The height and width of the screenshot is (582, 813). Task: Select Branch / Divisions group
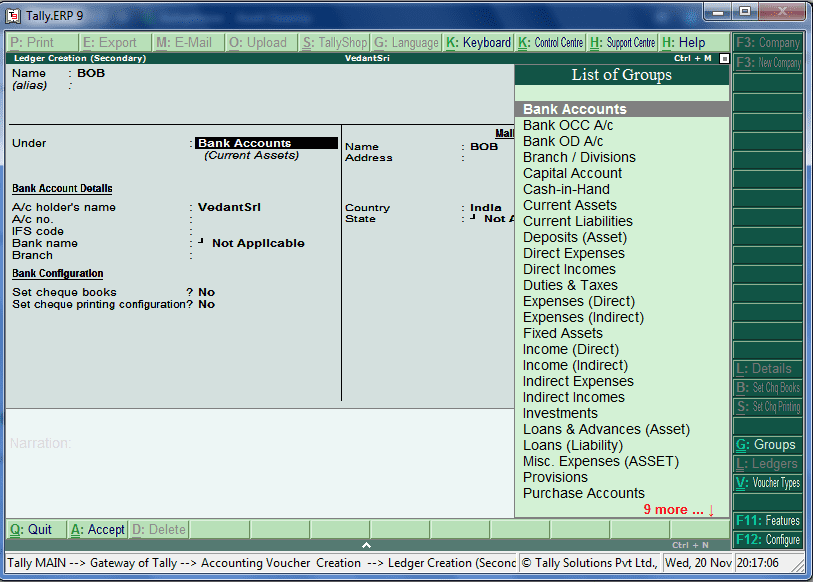pyautogui.click(x=622, y=158)
